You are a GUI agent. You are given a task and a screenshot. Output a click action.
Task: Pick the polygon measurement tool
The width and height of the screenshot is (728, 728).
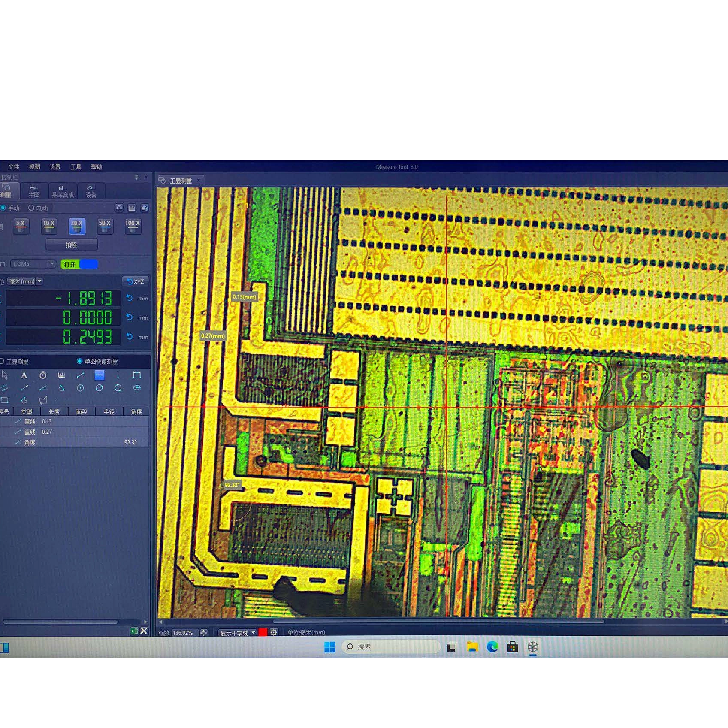[x=43, y=400]
